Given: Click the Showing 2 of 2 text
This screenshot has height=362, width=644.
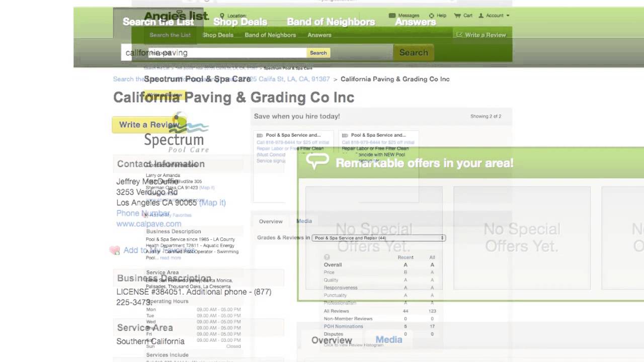Looking at the screenshot, I should tap(486, 116).
